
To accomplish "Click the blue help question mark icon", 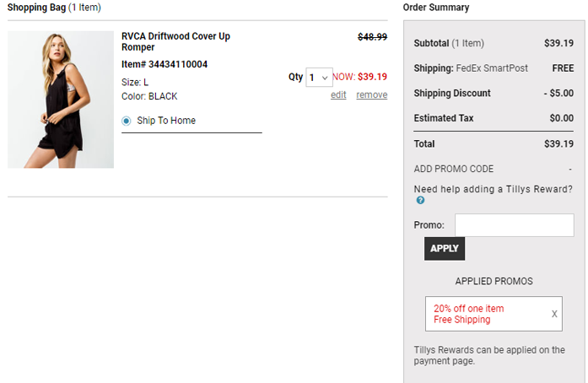I will pyautogui.click(x=420, y=201).
